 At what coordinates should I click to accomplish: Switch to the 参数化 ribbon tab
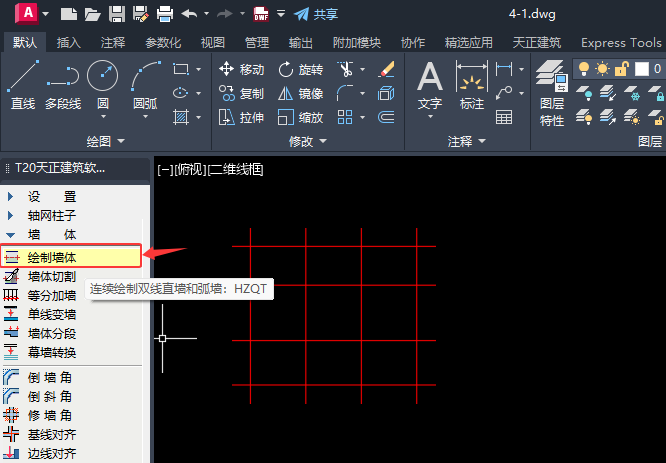163,42
